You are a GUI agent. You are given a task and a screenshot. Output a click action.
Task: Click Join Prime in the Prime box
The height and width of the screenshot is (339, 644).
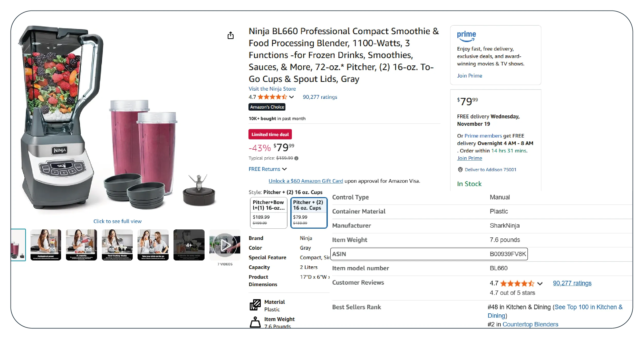click(469, 76)
